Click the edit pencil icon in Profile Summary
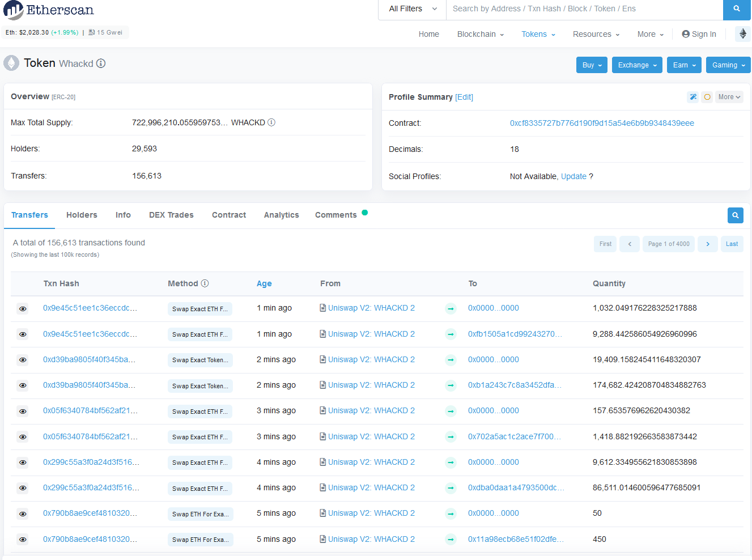The width and height of the screenshot is (752, 560). (692, 97)
